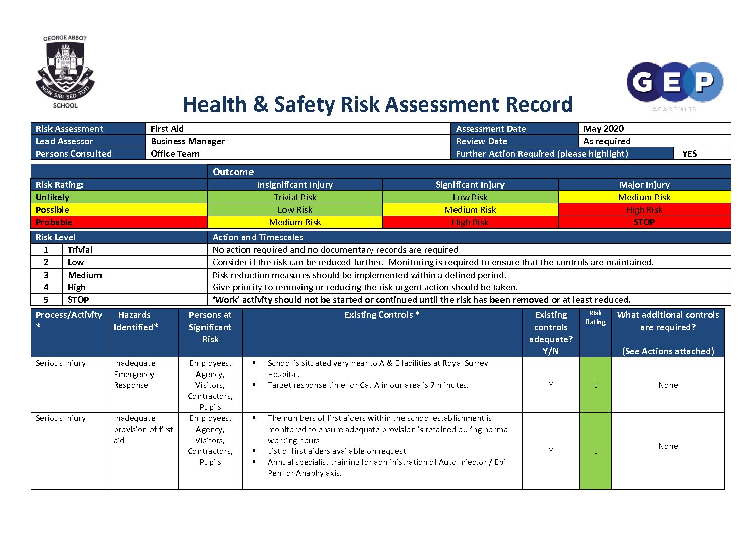The height and width of the screenshot is (534, 756).
Task: Click the red 'High Risk' cell under Significant Injury
Action: pyautogui.click(x=470, y=222)
